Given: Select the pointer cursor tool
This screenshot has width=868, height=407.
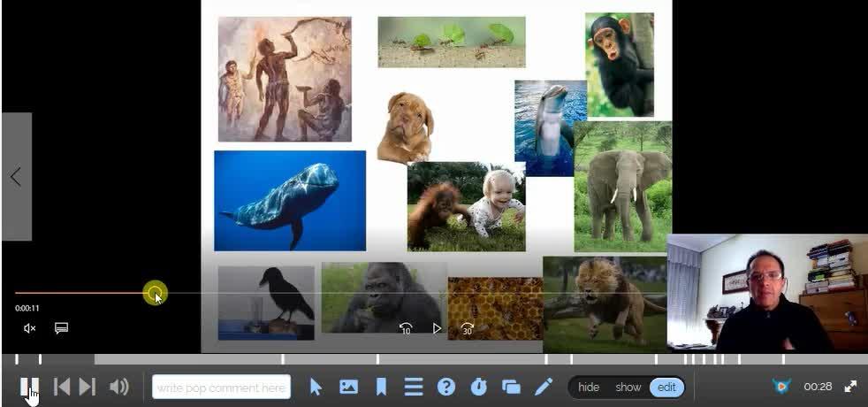Looking at the screenshot, I should (316, 387).
